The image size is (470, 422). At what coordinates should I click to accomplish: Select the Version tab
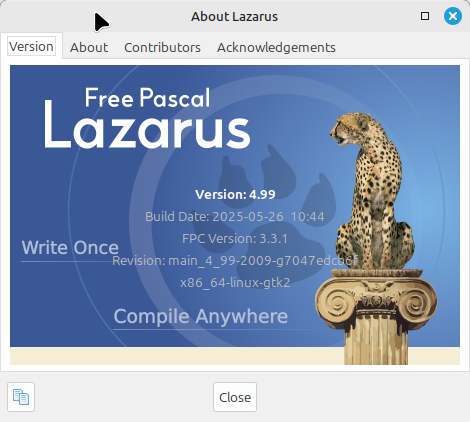click(x=31, y=46)
